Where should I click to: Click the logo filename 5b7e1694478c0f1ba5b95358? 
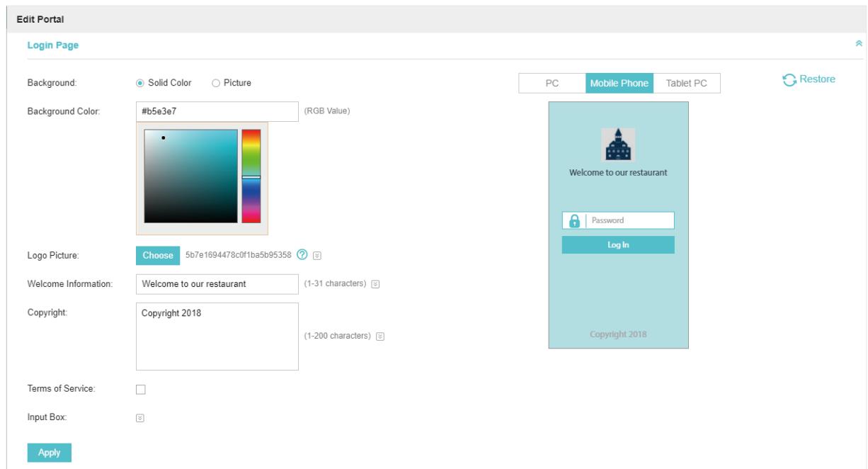[x=239, y=255]
